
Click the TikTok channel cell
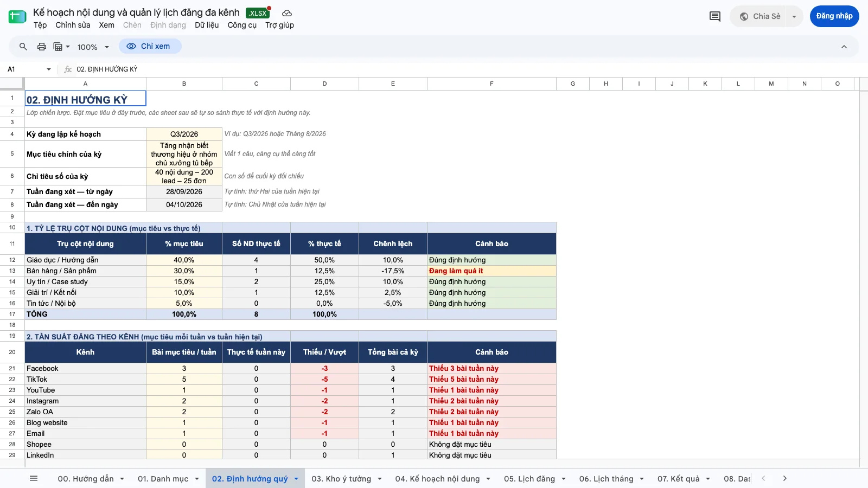85,379
